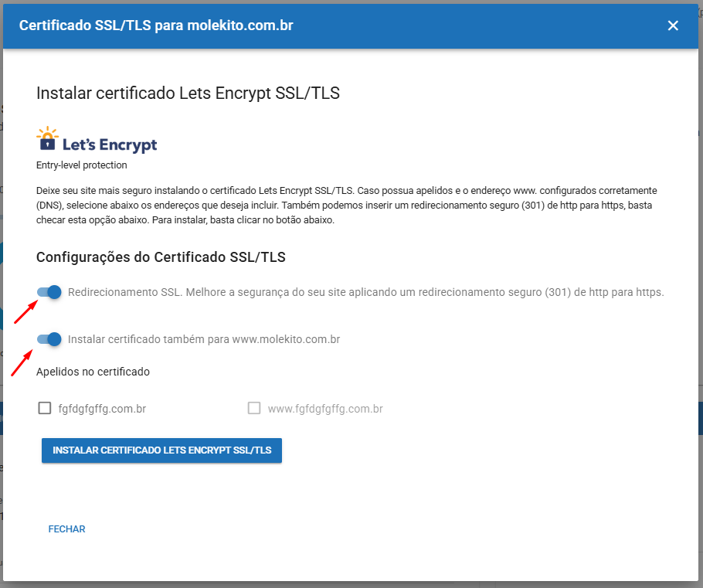Click the red arrow beside the www toggle

(x=22, y=363)
